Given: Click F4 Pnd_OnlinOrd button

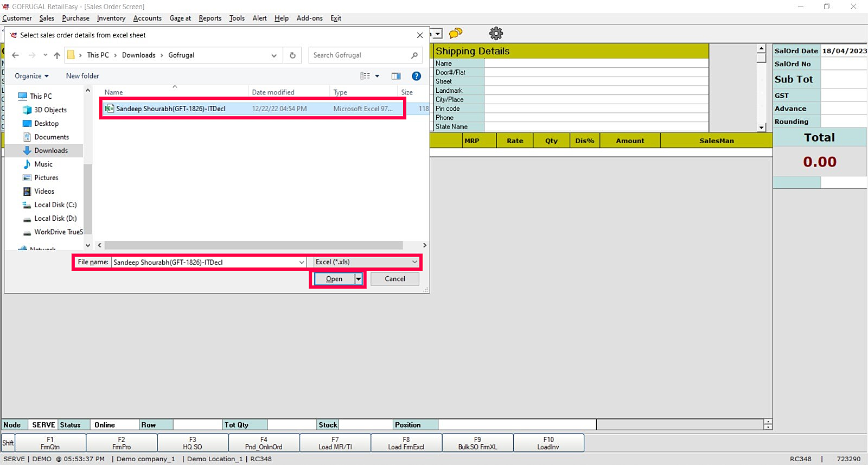Looking at the screenshot, I should pos(264,443).
